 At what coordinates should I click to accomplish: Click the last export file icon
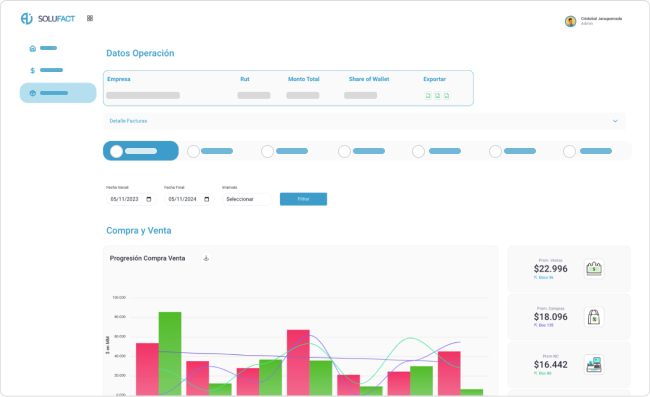(446, 96)
